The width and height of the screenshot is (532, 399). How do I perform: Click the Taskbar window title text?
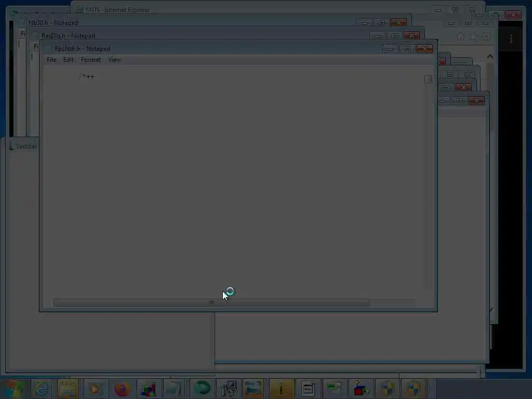pos(26,147)
